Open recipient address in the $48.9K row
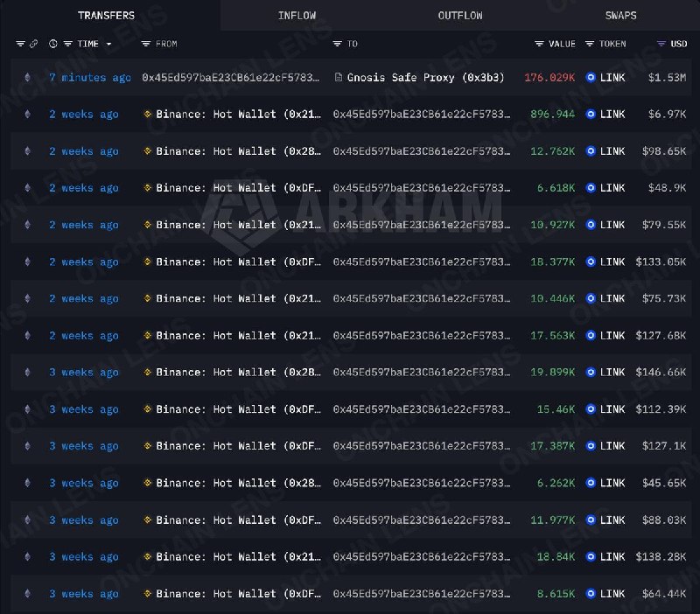The image size is (700, 614). [x=422, y=188]
